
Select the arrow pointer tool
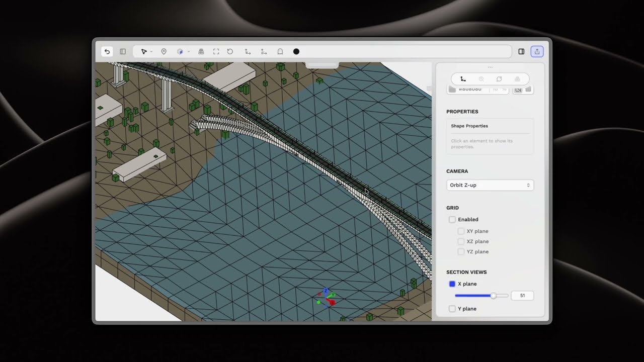click(x=144, y=51)
